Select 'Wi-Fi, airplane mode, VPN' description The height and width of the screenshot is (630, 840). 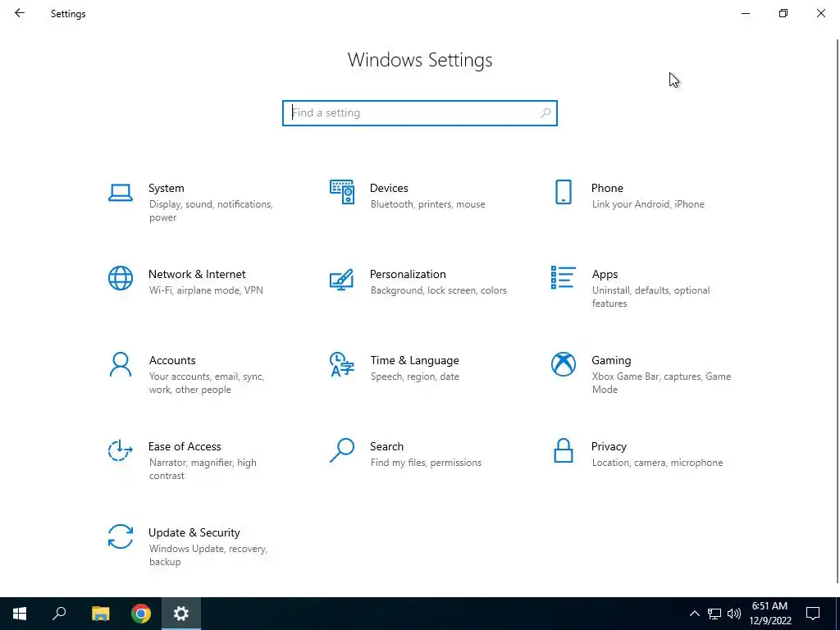click(206, 290)
